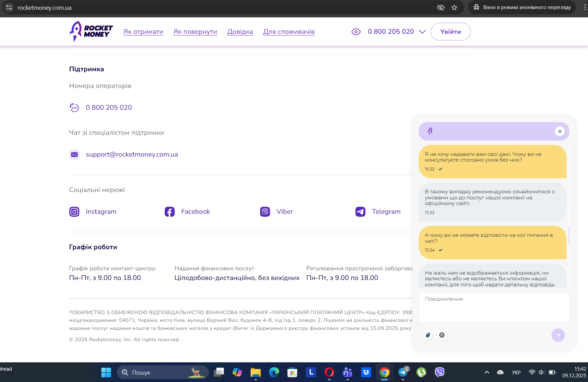
Task: Click the Rocket Money logo
Action: [91, 31]
